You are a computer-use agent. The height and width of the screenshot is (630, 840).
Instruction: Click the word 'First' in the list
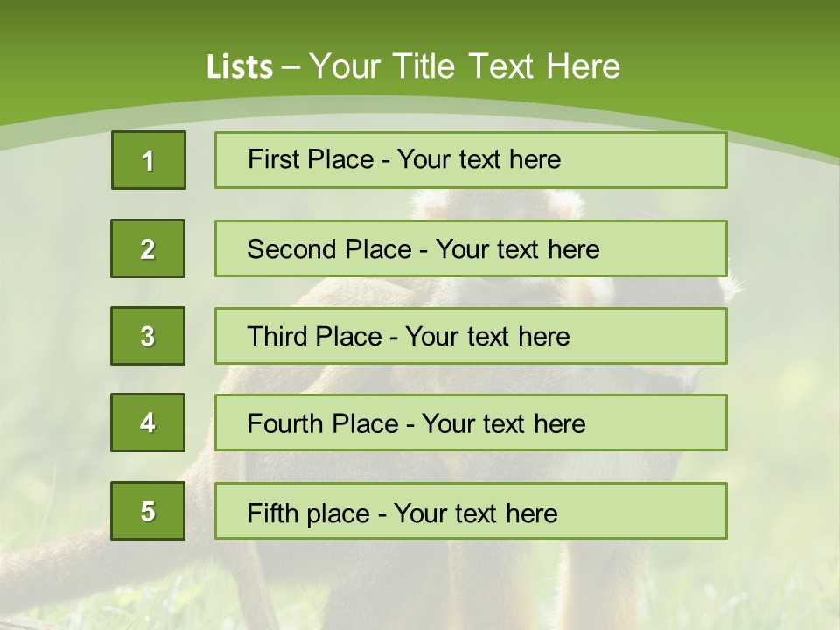[x=273, y=159]
